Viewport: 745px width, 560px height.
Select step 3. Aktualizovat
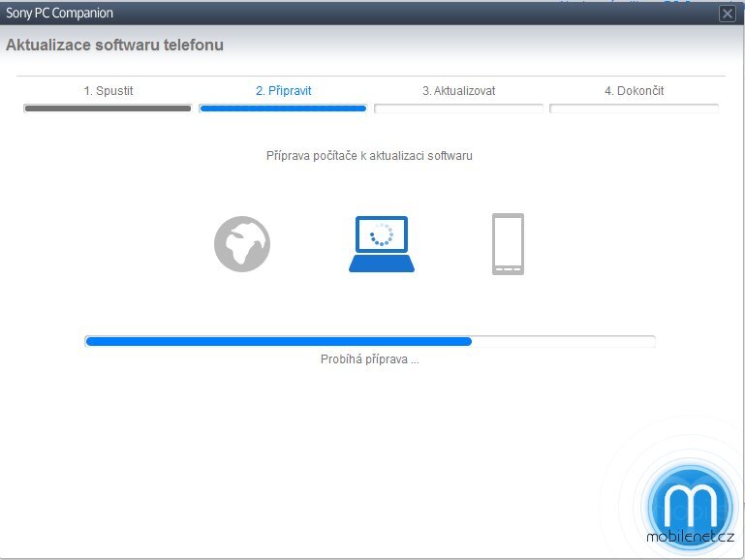click(459, 91)
